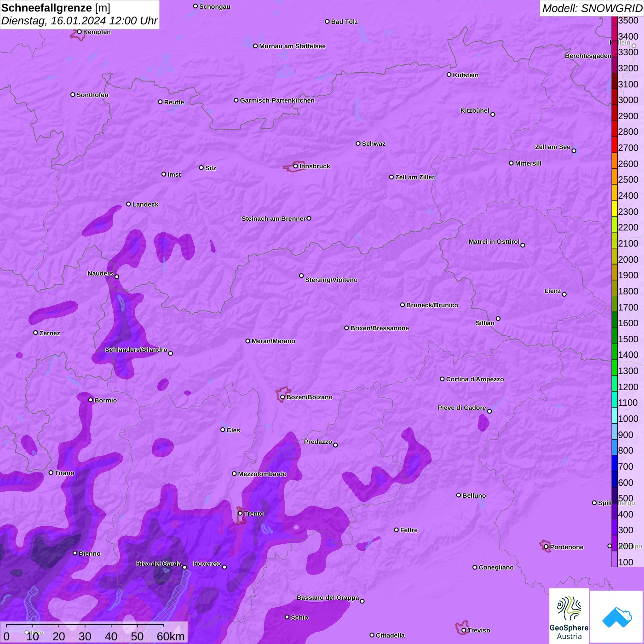Click the Belluno city marker circle
The image size is (644, 644).
pyautogui.click(x=458, y=495)
